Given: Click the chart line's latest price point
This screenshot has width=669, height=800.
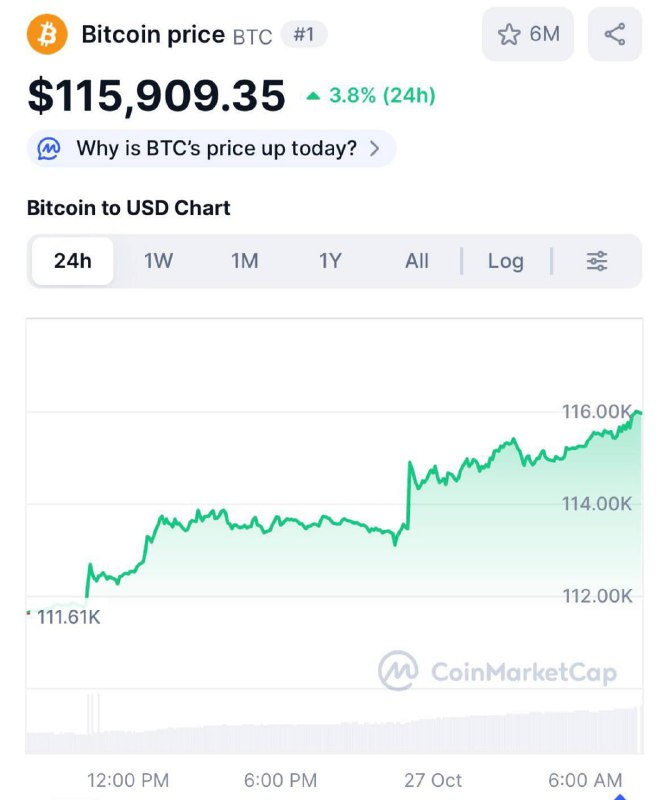Looking at the screenshot, I should pyautogui.click(x=637, y=412).
